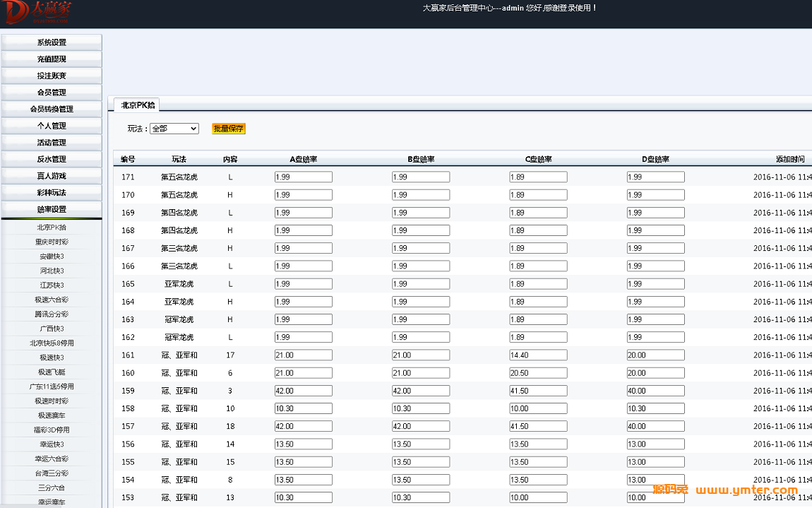Select 北京快乐8停用 in sidebar
The image size is (812, 508).
[52, 343]
